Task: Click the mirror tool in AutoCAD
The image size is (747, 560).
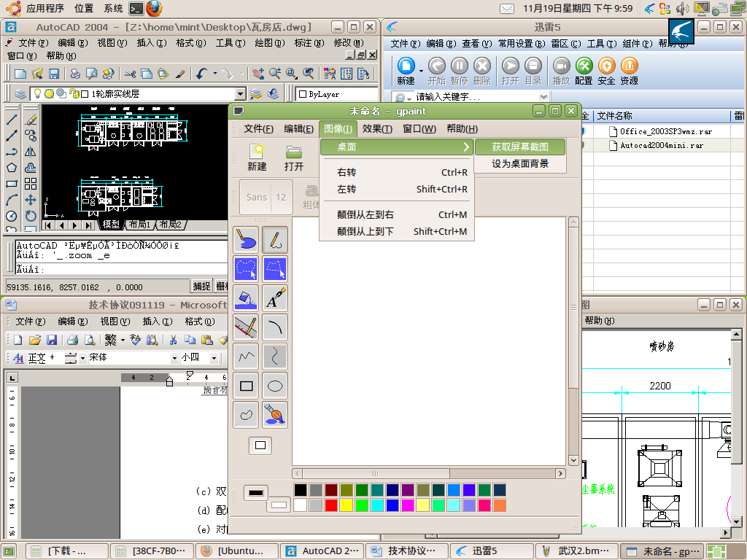Action: [31, 152]
